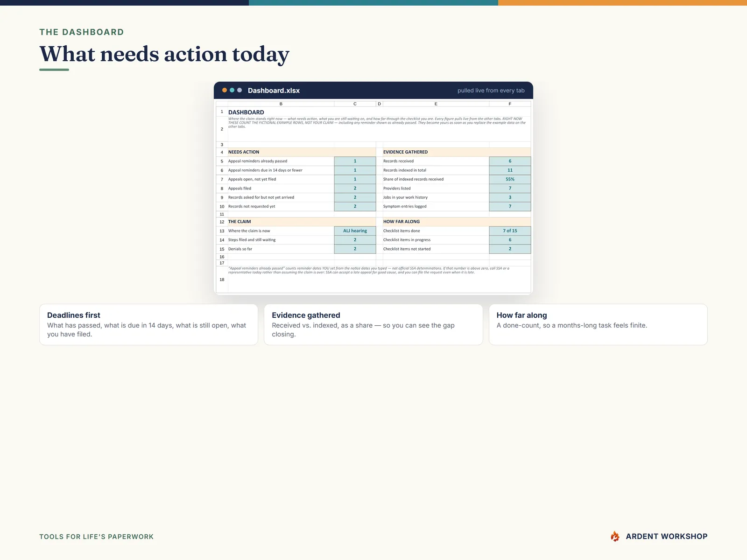Click the 'ALJ hearing' value cell
This screenshot has width=747, height=560.
pyautogui.click(x=355, y=231)
